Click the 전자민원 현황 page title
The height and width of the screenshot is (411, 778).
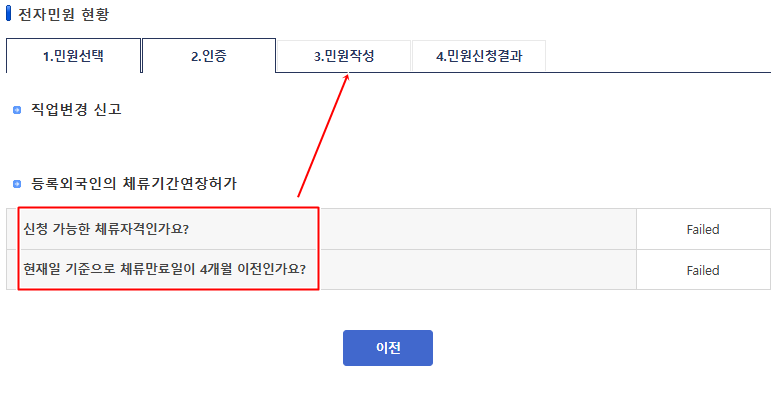point(65,15)
